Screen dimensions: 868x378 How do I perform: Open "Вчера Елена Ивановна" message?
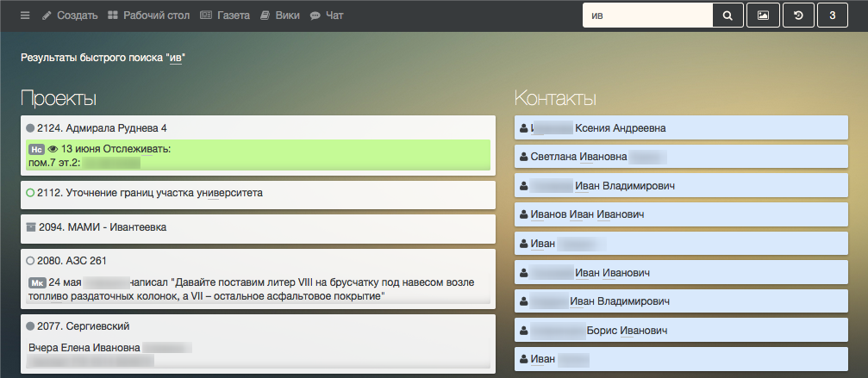[x=258, y=354]
